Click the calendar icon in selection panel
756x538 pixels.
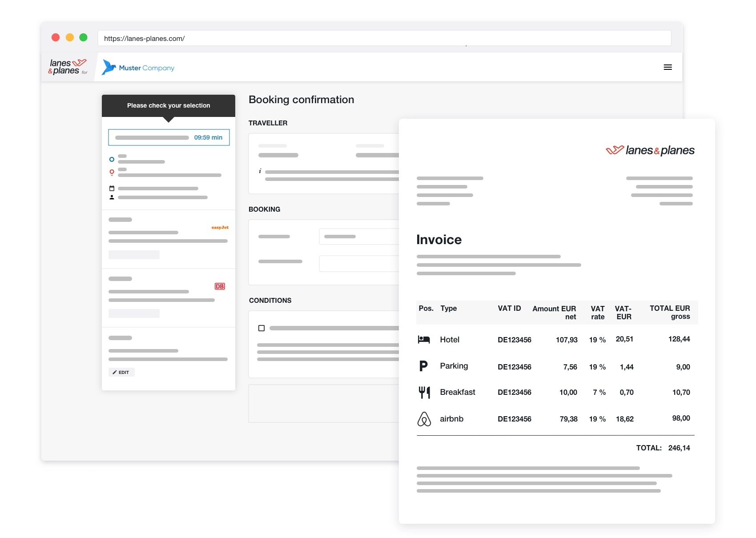[112, 189]
